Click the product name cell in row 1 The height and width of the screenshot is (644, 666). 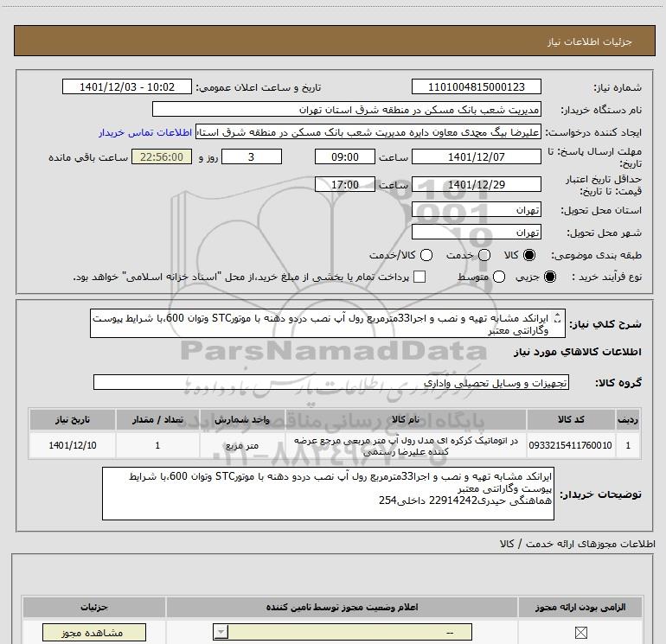pyautogui.click(x=406, y=445)
